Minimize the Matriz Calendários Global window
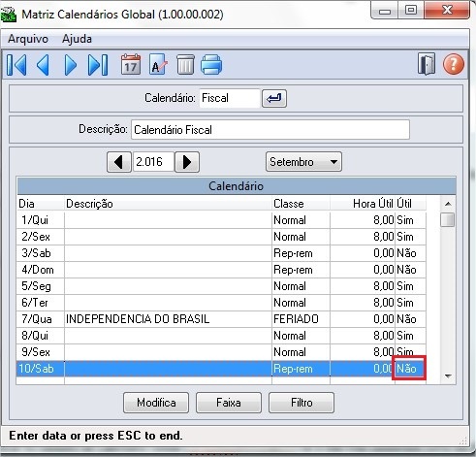The height and width of the screenshot is (457, 476). 385,11
